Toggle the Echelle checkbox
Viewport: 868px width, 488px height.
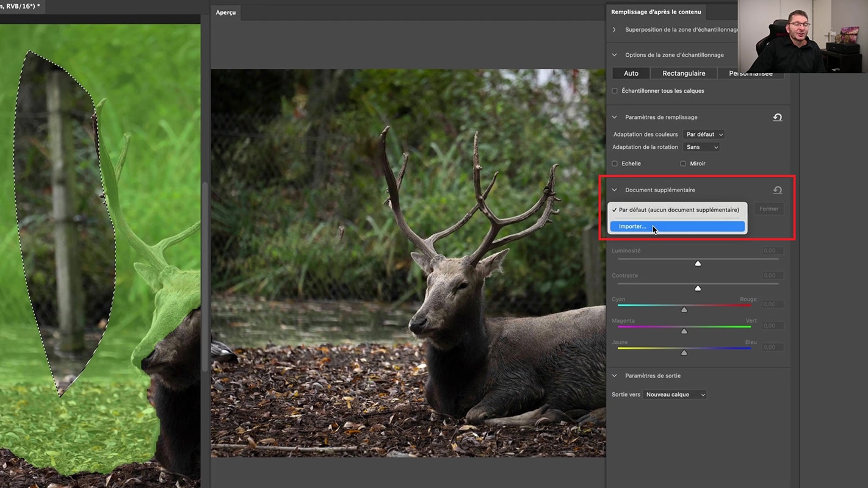pyautogui.click(x=615, y=163)
